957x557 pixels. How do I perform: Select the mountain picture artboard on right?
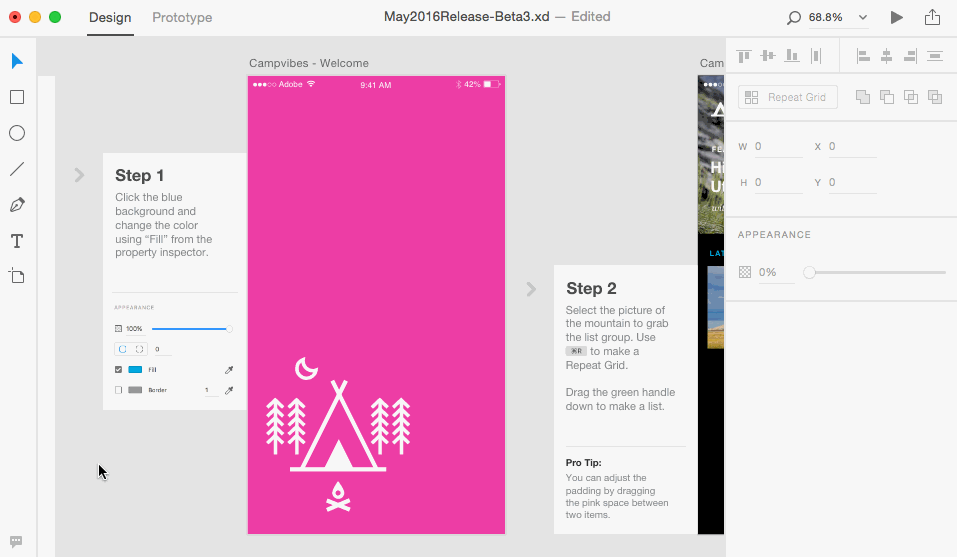tap(711, 154)
